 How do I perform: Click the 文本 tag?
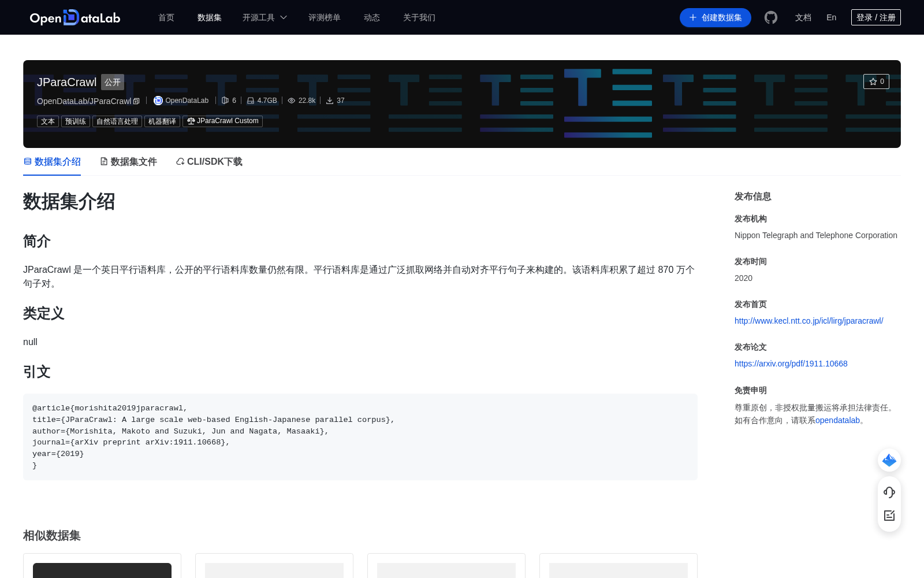point(48,121)
